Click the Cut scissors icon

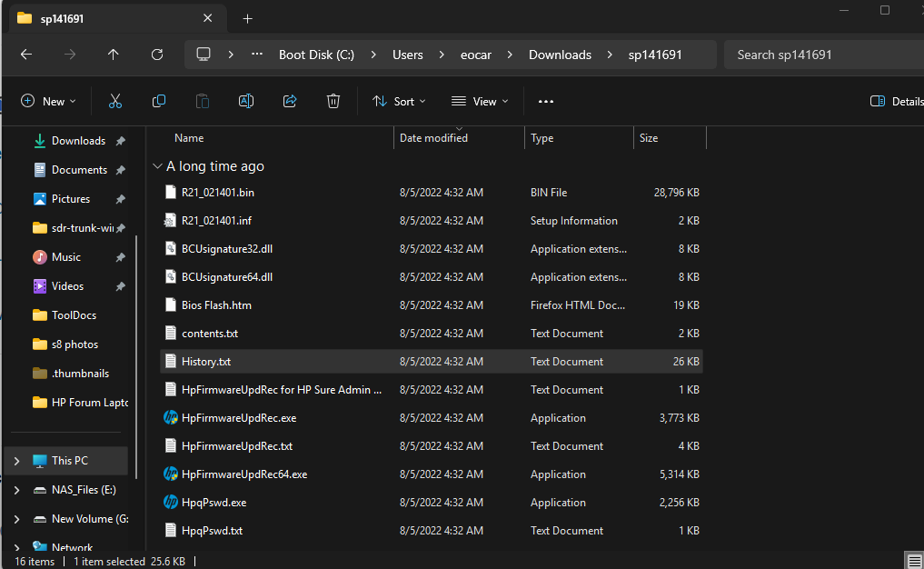115,101
